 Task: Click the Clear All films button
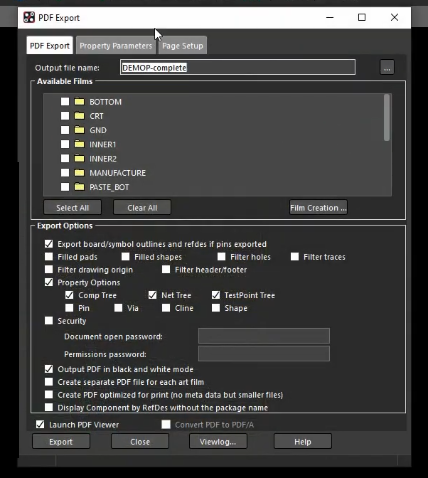142,208
